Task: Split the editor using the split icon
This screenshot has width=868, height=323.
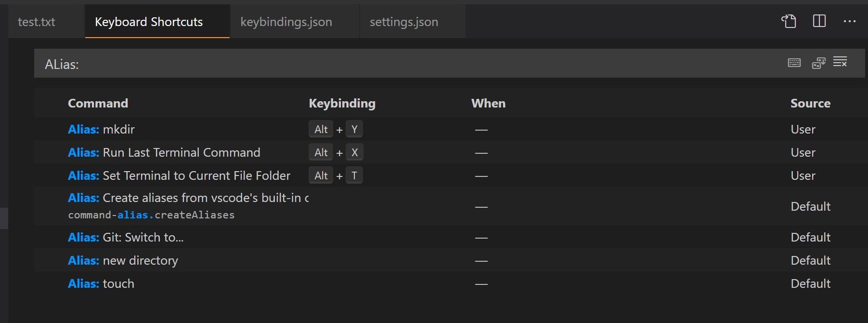Action: 818,21
